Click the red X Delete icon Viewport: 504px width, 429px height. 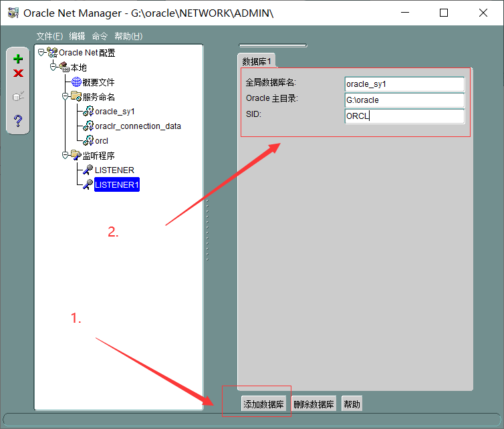(18, 74)
